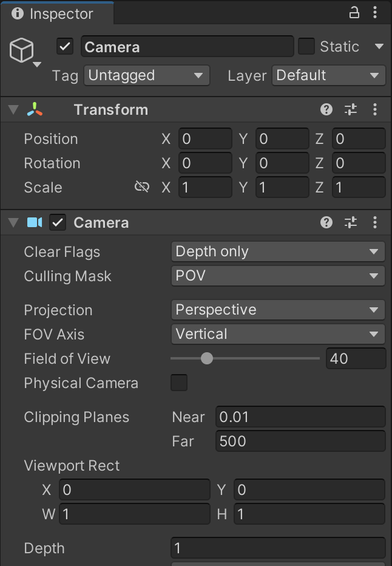Open Transform component more options menu
The height and width of the screenshot is (566, 392).
[375, 109]
